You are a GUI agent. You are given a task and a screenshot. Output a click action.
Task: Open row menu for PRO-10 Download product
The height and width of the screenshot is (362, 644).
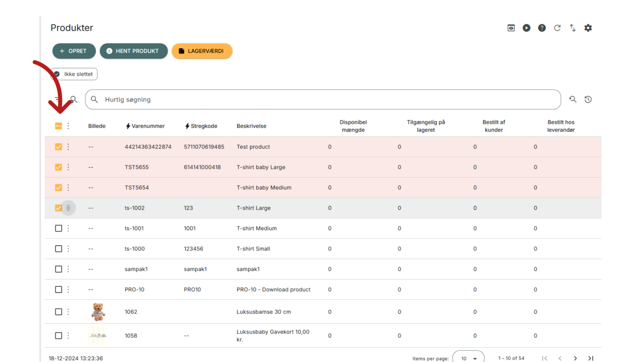tap(68, 290)
